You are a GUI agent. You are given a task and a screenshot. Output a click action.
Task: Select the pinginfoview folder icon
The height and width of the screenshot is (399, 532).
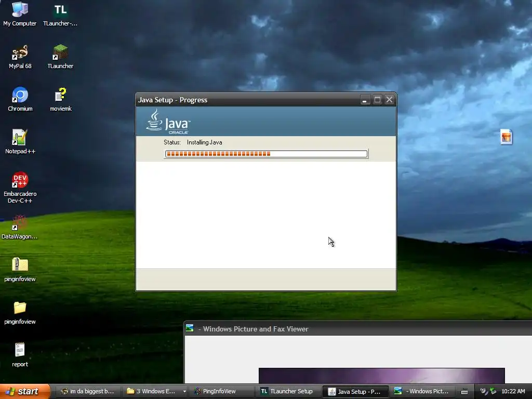20,312
